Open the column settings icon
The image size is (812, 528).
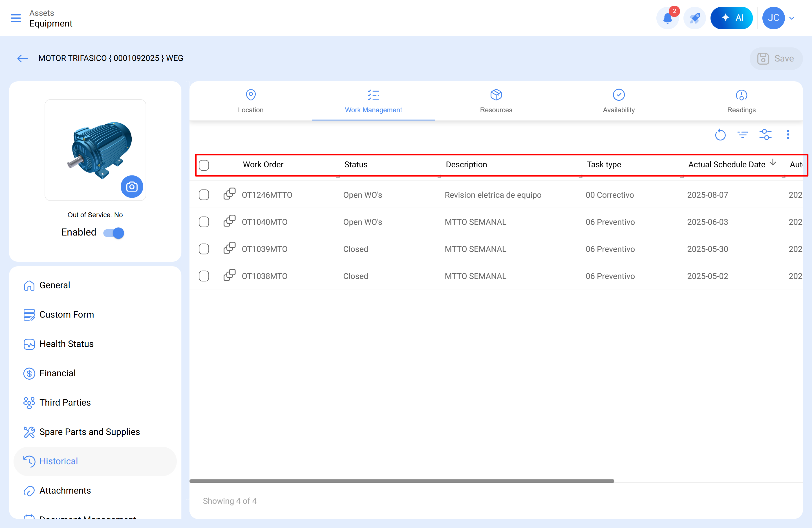pos(765,135)
